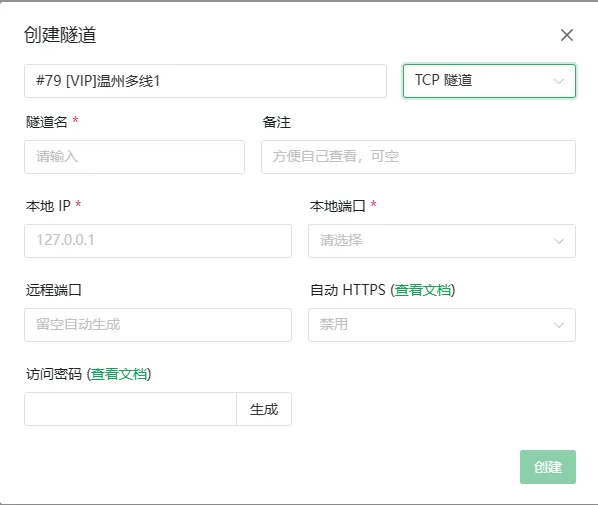Screen dimensions: 598x505
Task: Click the 创建隧道 dialog title
Action: [x=60, y=35]
